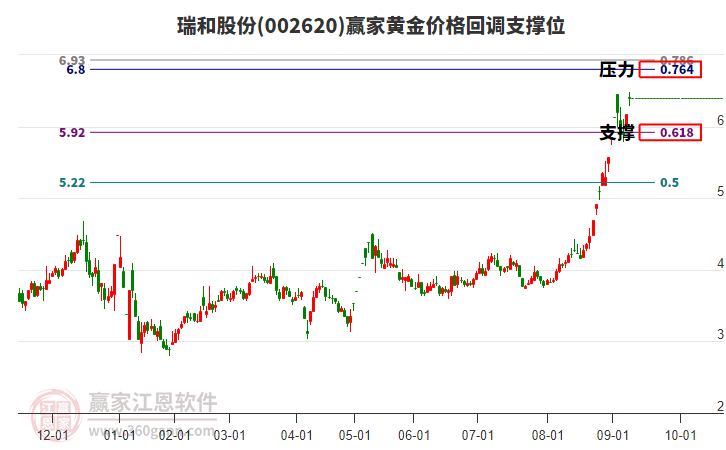Click the 0.5 ratio label

pyautogui.click(x=669, y=183)
